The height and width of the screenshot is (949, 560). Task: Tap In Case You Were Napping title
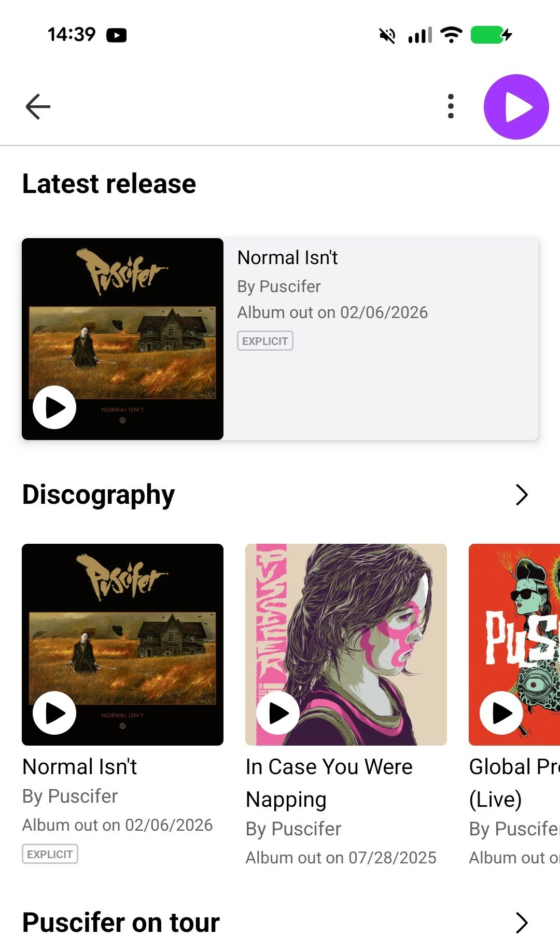click(329, 783)
